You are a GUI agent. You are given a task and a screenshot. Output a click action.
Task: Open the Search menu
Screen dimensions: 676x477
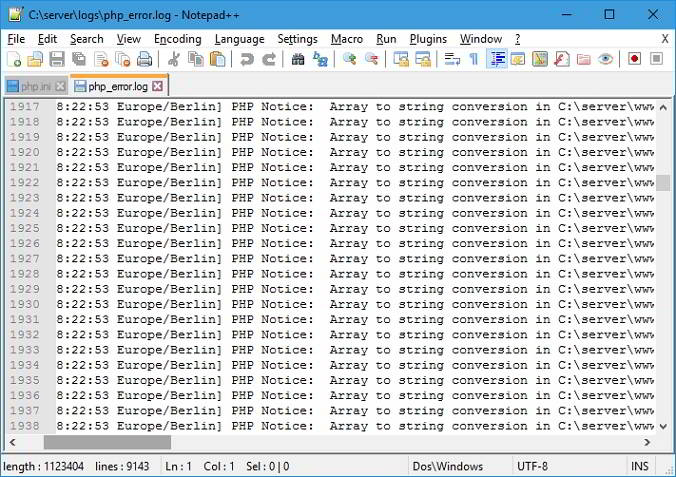click(87, 39)
